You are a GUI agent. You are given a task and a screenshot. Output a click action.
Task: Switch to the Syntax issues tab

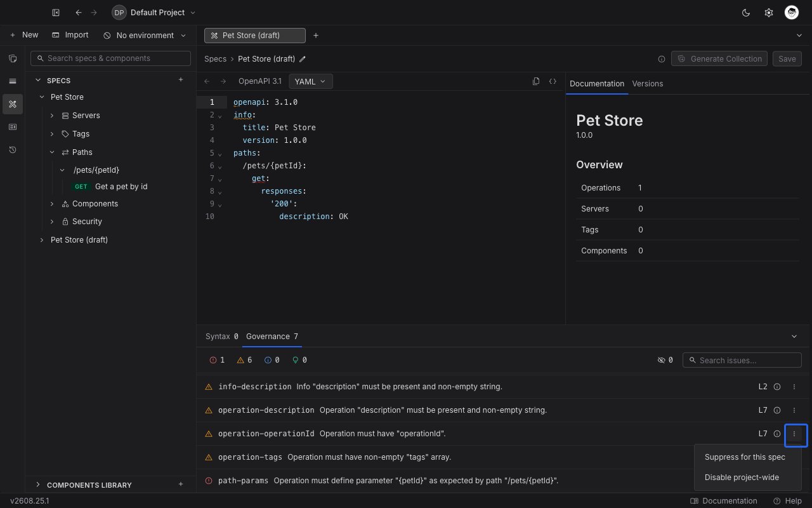pyautogui.click(x=222, y=337)
